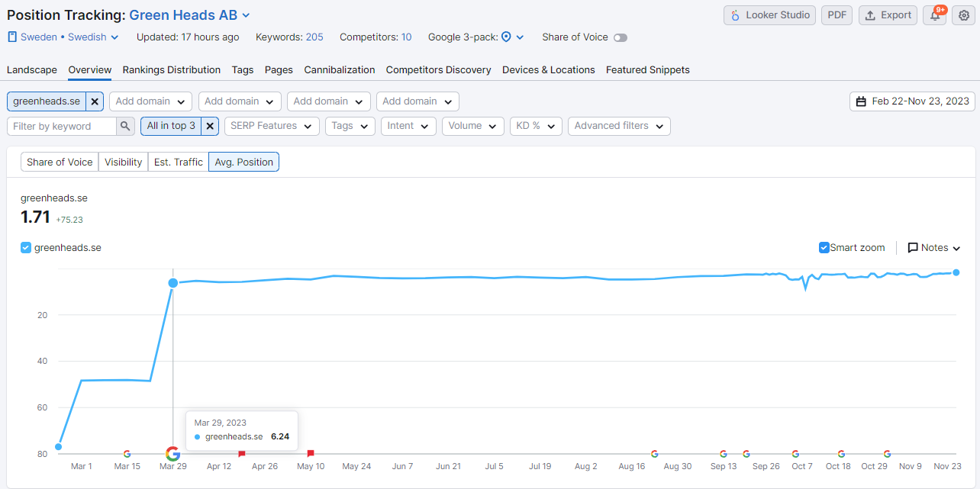Expand Tags filter dropdown
The width and height of the screenshot is (980, 489).
coord(350,126)
